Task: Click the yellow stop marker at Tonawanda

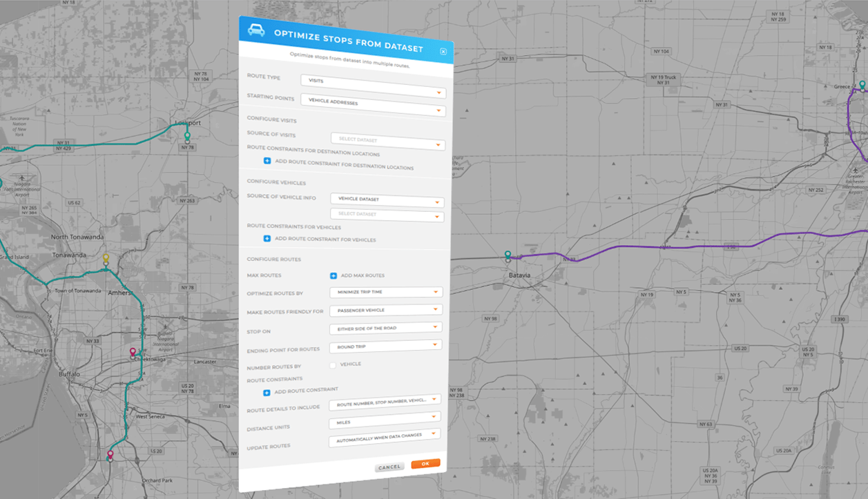Action: [x=105, y=255]
